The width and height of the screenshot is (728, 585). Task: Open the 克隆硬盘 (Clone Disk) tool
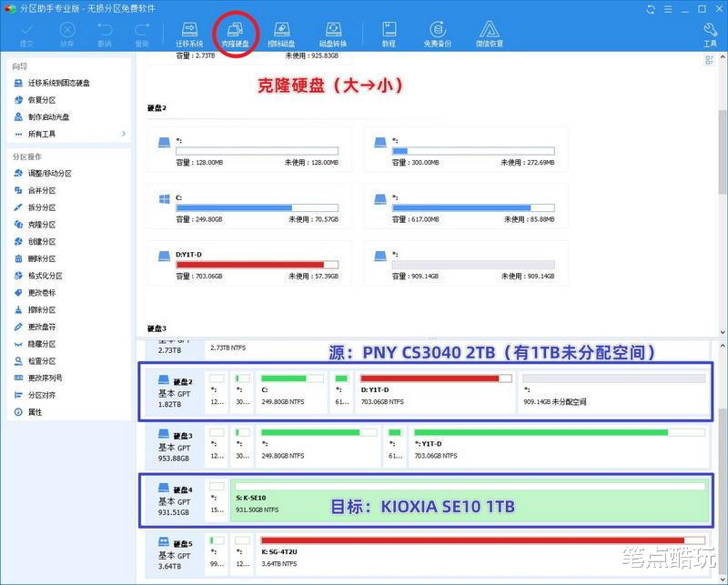pos(235,32)
